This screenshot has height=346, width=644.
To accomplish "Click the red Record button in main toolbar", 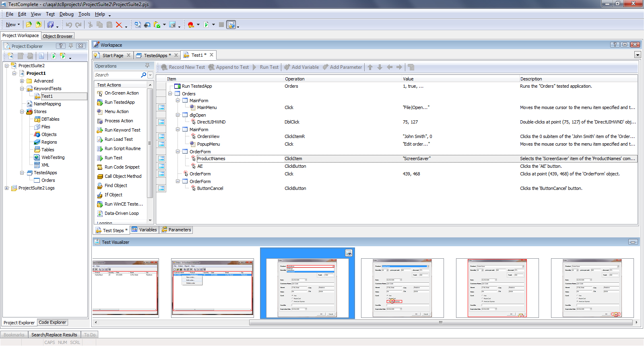I will click(x=191, y=25).
